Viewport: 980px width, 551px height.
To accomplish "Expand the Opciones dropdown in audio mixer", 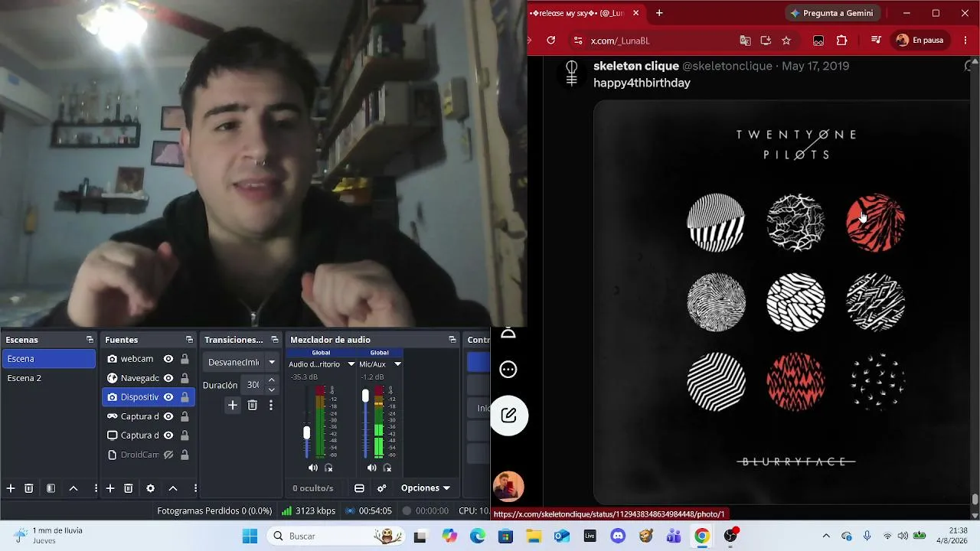I will (426, 488).
